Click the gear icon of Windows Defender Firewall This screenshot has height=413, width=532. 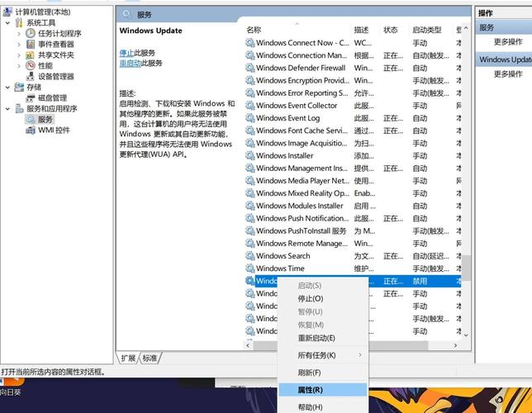coord(250,68)
